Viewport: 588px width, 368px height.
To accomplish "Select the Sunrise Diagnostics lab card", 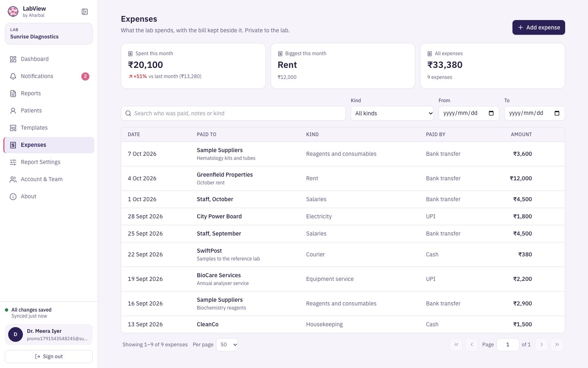I will (49, 34).
